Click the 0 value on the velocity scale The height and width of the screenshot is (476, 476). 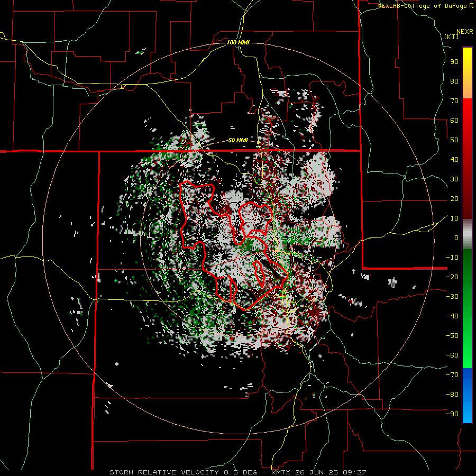click(x=456, y=238)
